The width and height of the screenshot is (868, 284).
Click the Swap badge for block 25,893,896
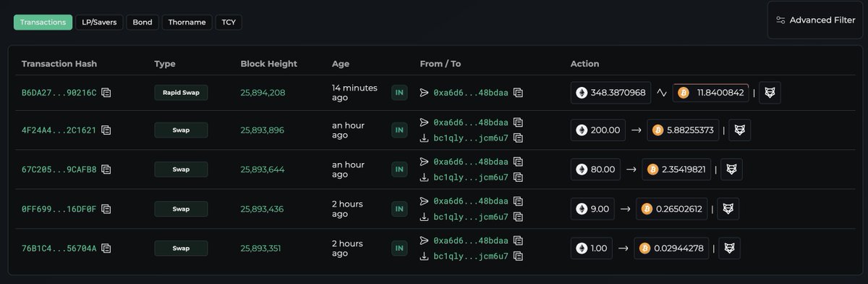pos(181,130)
